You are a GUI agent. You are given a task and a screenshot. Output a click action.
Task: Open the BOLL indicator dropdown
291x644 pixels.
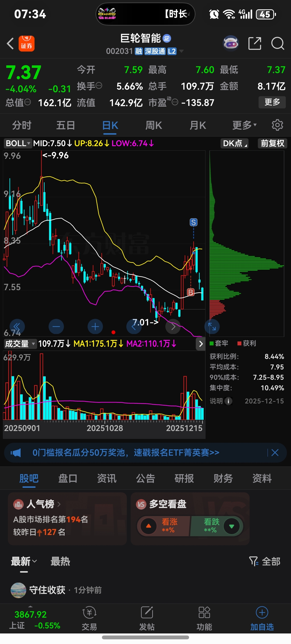(x=18, y=143)
